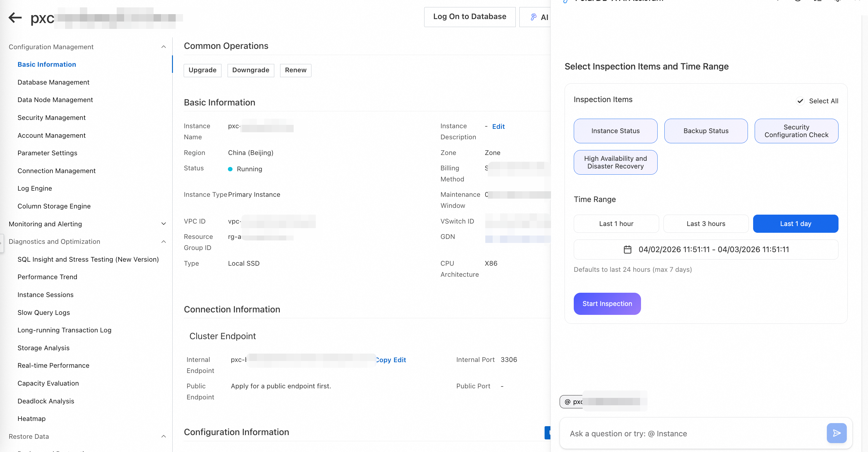
Task: Click the calendar icon in date range
Action: click(x=627, y=250)
